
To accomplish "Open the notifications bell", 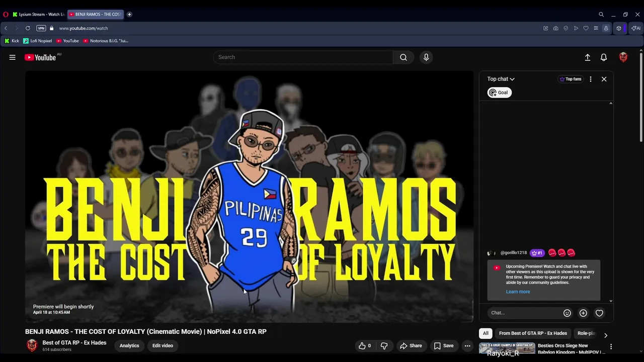I will pos(604,57).
